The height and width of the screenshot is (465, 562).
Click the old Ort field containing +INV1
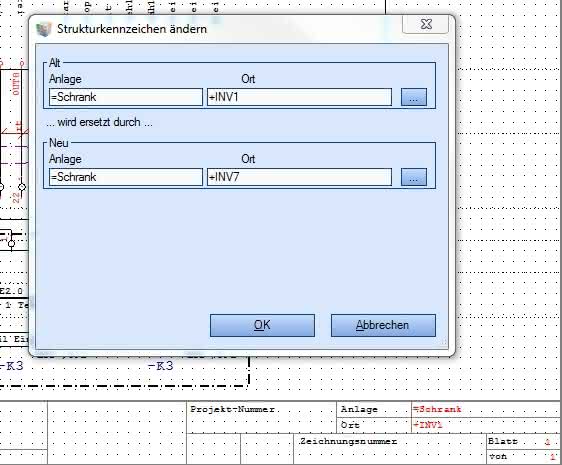299,97
